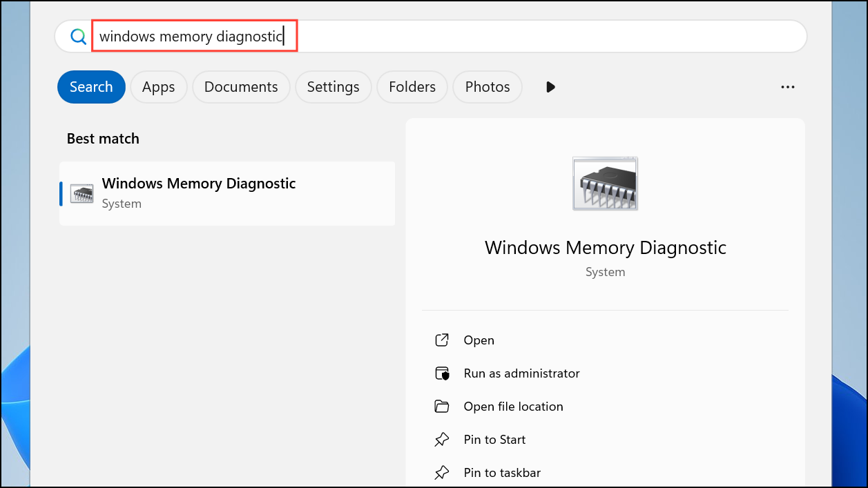
Task: Show more filters with the play arrow
Action: click(550, 87)
